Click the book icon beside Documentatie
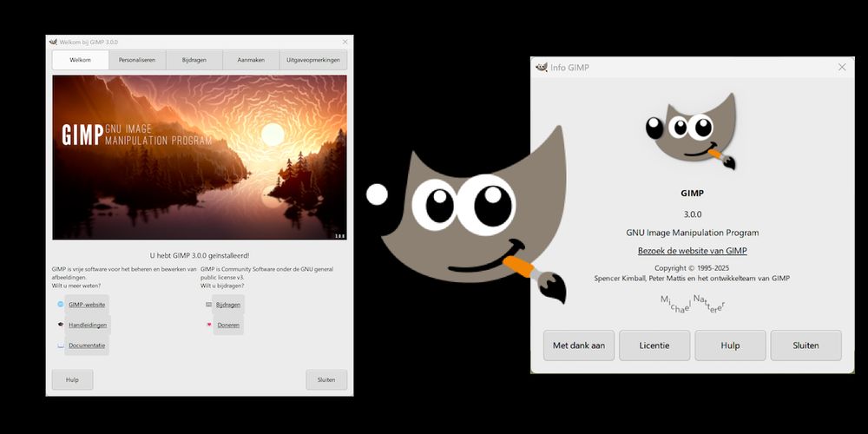The image size is (868, 434). coord(61,345)
